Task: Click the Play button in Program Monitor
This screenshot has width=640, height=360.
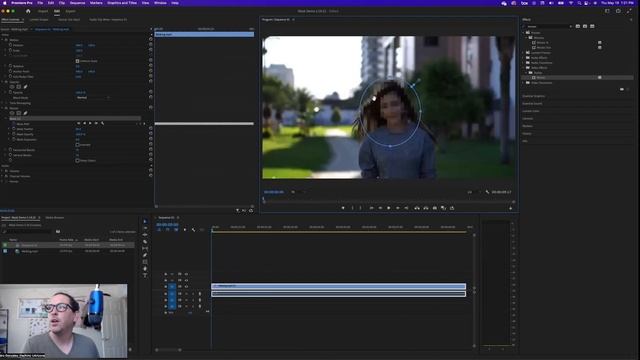Action: point(389,208)
